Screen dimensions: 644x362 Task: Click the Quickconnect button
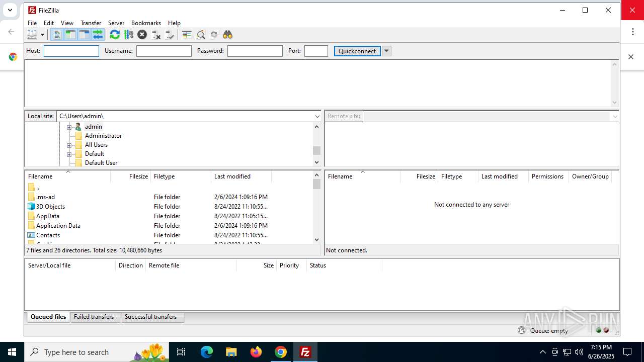(x=357, y=51)
